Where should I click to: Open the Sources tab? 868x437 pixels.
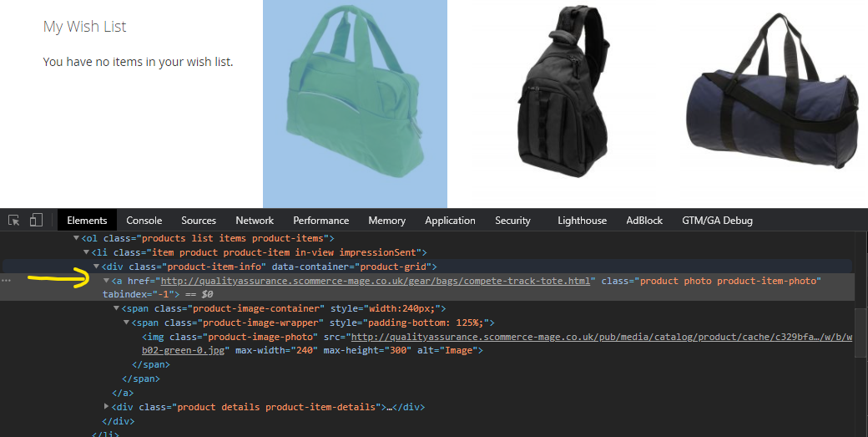(x=199, y=221)
